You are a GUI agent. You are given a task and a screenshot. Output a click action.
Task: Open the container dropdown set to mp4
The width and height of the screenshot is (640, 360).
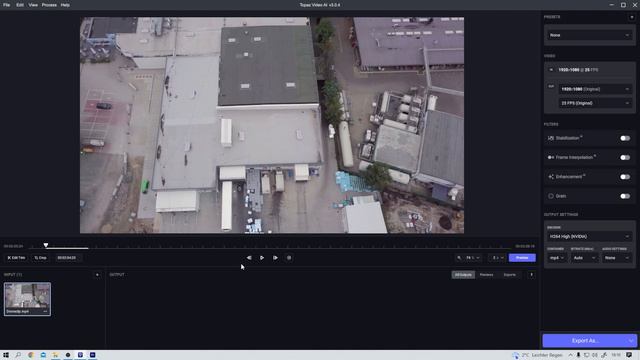557,258
